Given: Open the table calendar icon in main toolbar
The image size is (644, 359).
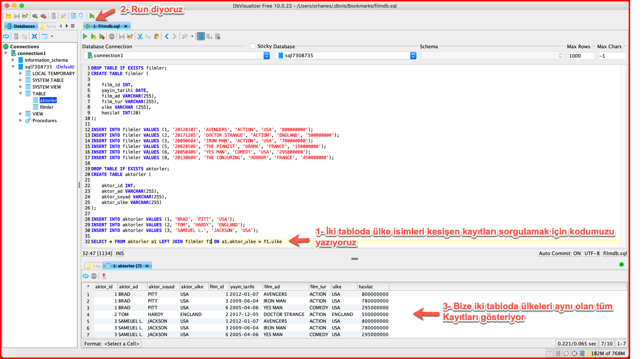Looking at the screenshot, I should pos(74,16).
